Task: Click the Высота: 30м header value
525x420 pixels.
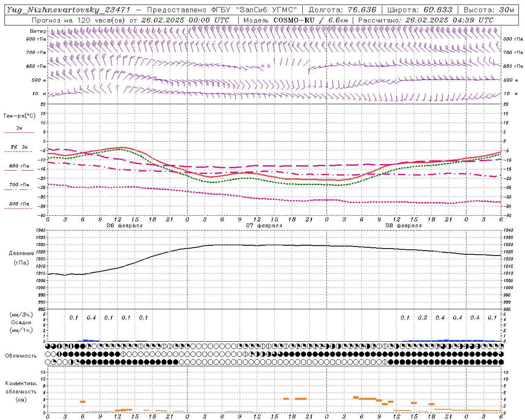Action: point(488,10)
